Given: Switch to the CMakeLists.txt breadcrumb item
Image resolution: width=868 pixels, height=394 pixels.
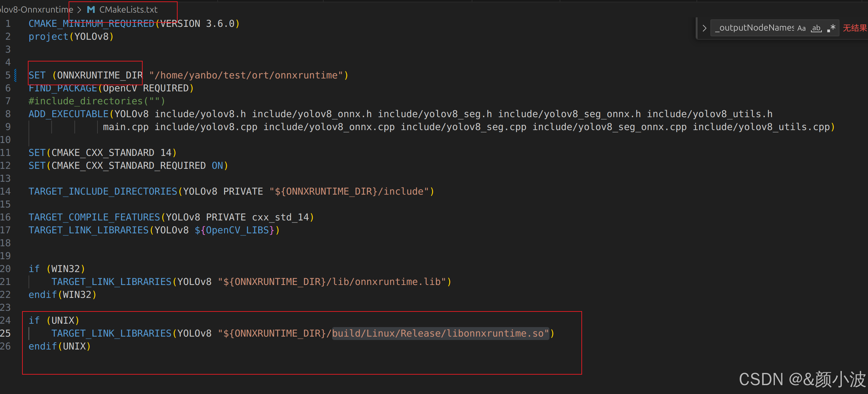Looking at the screenshot, I should click(x=128, y=9).
